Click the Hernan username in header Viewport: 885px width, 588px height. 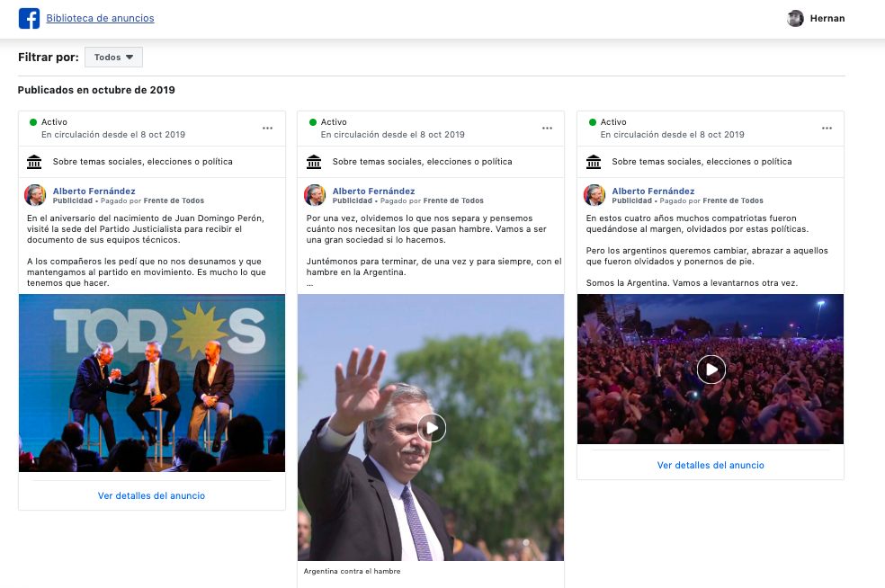pyautogui.click(x=827, y=18)
